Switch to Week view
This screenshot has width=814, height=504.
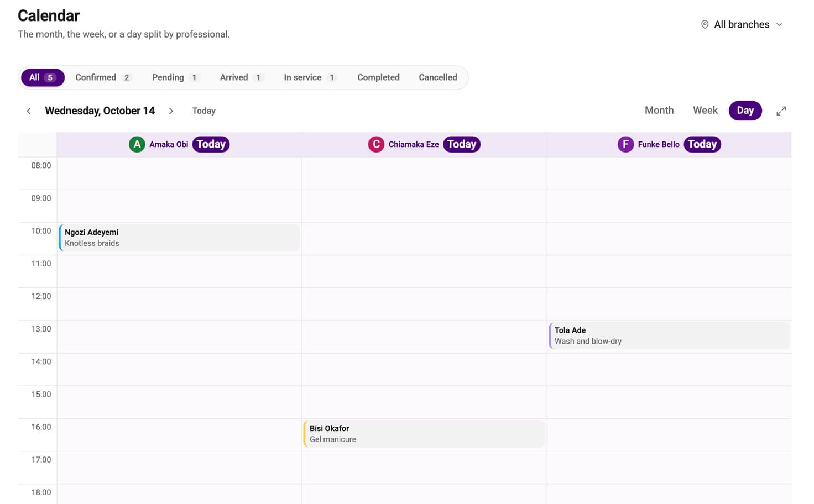click(705, 111)
